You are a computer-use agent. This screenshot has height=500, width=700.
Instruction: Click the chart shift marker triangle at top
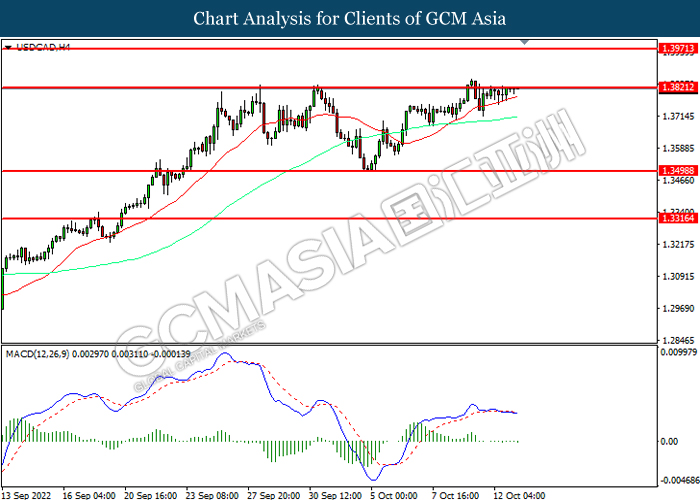[x=525, y=42]
